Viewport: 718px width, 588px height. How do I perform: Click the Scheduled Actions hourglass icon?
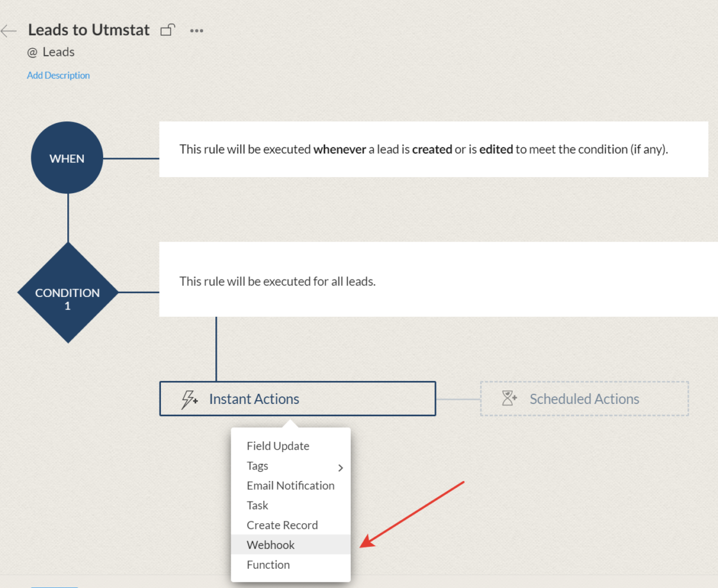(x=509, y=398)
